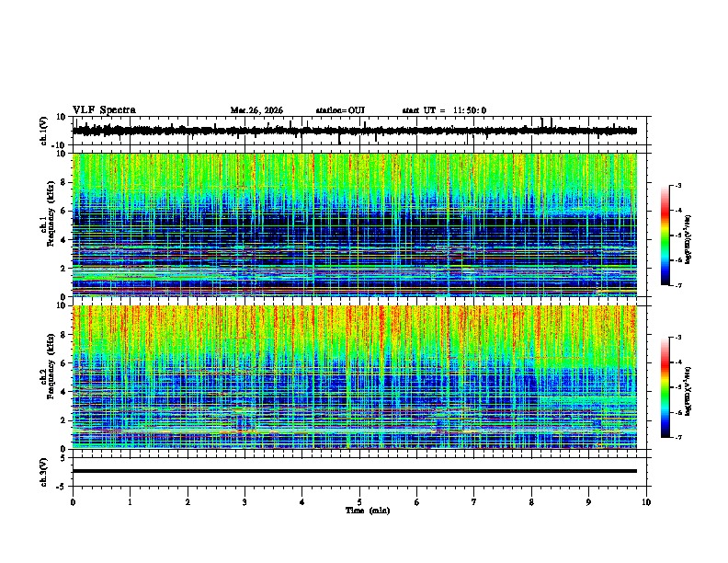The image size is (728, 563).
Task: Click the "-10" tick on ch.1(V) axis
Action: click(x=60, y=145)
